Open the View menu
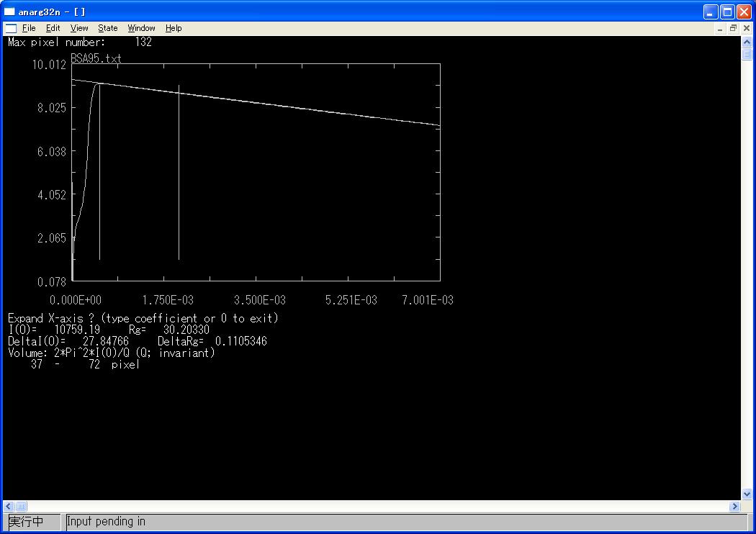Screen dimensions: 756x534 79,28
